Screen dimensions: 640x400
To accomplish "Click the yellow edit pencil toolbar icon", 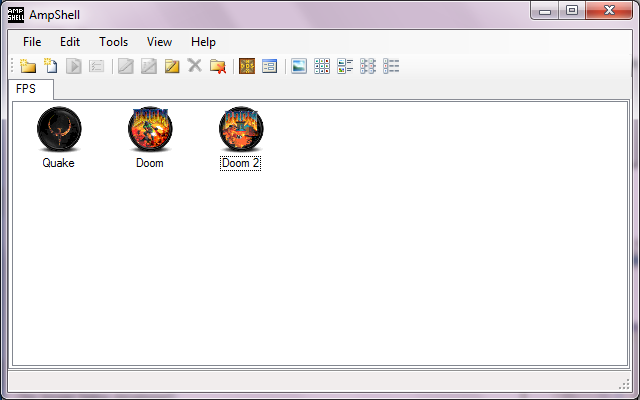I will pos(171,66).
